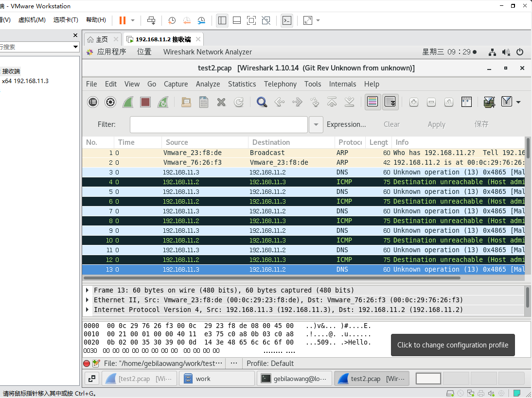This screenshot has height=398, width=532.
Task: Open the Capture menu
Action: pyautogui.click(x=176, y=84)
